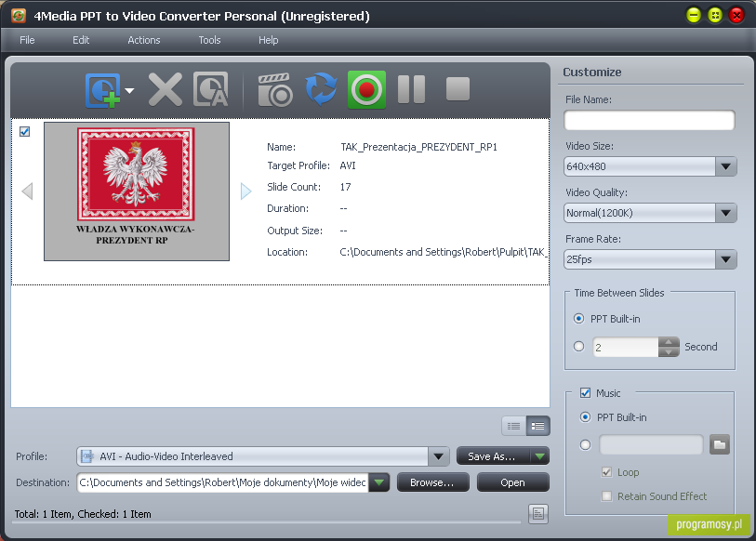Switch to detailed list view icon

click(538, 426)
